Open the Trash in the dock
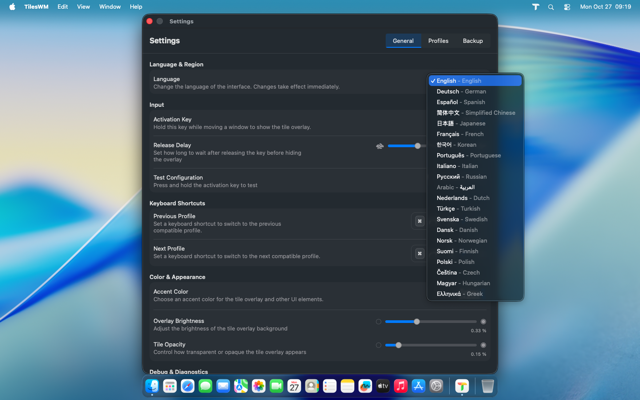The image size is (640, 400). pyautogui.click(x=487, y=386)
